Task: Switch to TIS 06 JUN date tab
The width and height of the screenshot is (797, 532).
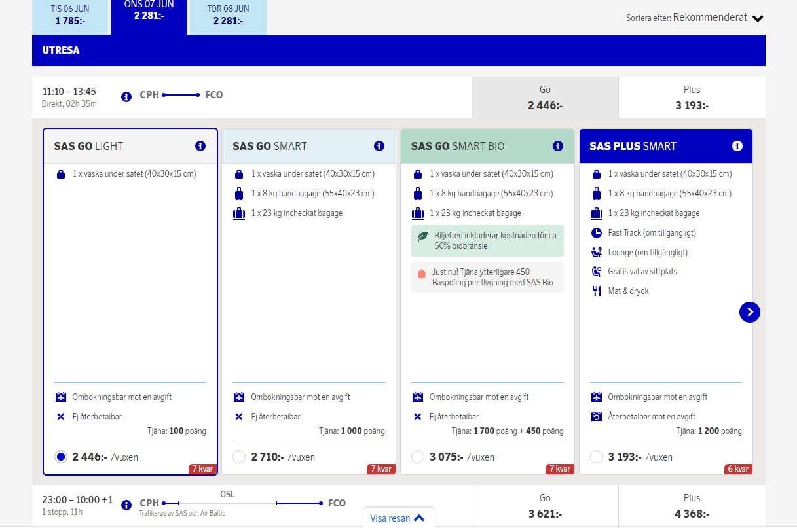Action: pos(70,15)
